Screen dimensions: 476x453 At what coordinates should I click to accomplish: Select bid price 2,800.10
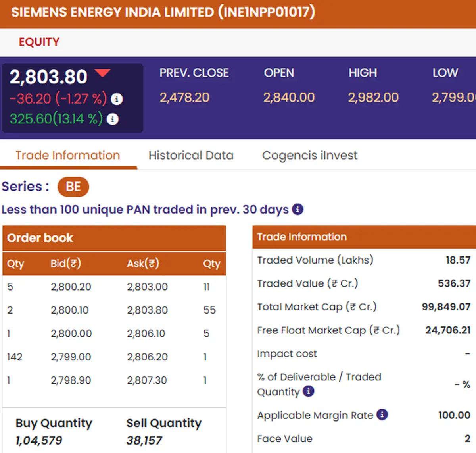[x=70, y=310]
